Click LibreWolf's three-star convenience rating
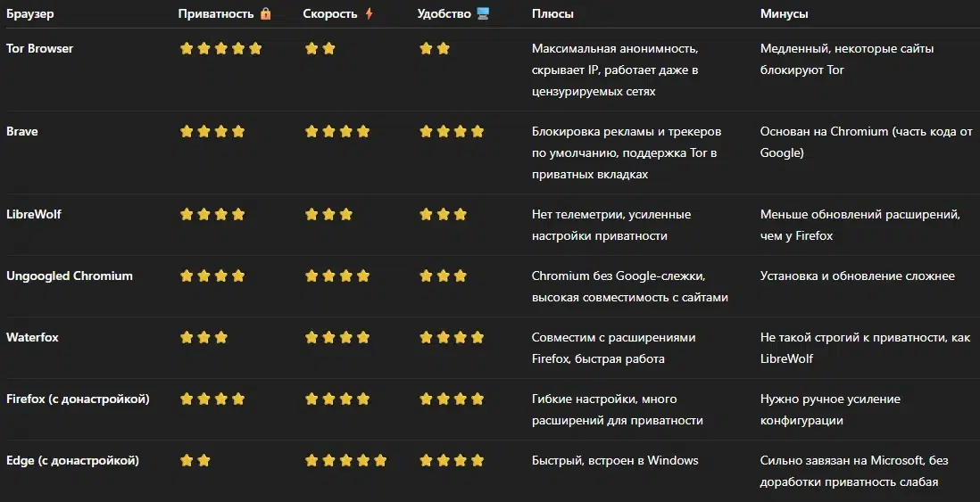The width and height of the screenshot is (980, 502). click(x=443, y=215)
